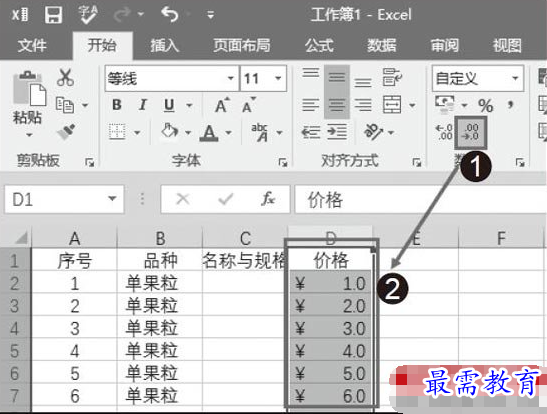Viewport: 547px width, 414px height.
Task: Click the phonetic guide abc icon
Action: pyautogui.click(x=260, y=133)
